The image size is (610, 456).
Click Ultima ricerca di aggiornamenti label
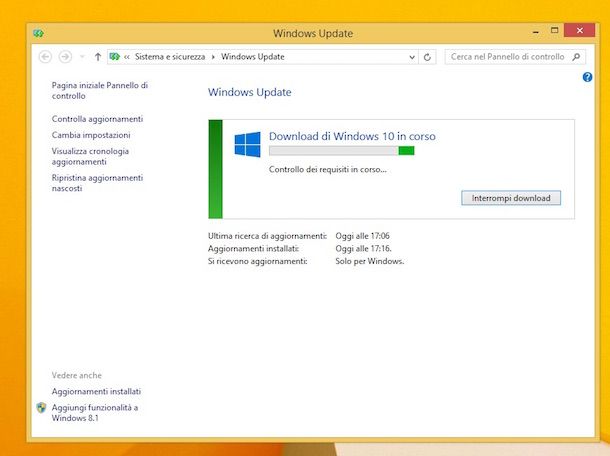click(267, 236)
